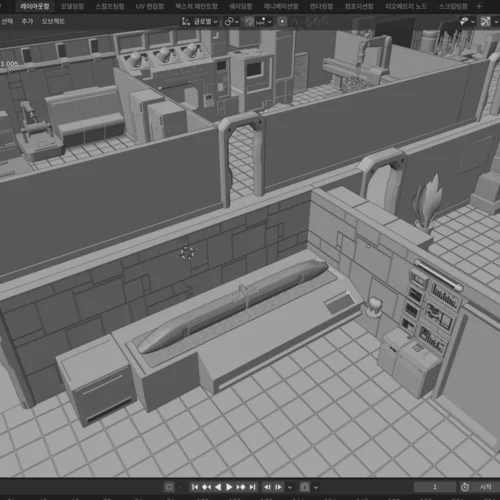
Task: Play the animation forward
Action: tap(229, 487)
